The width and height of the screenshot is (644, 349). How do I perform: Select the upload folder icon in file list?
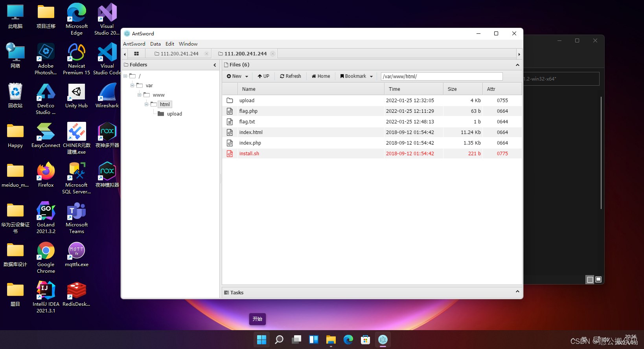[230, 101]
